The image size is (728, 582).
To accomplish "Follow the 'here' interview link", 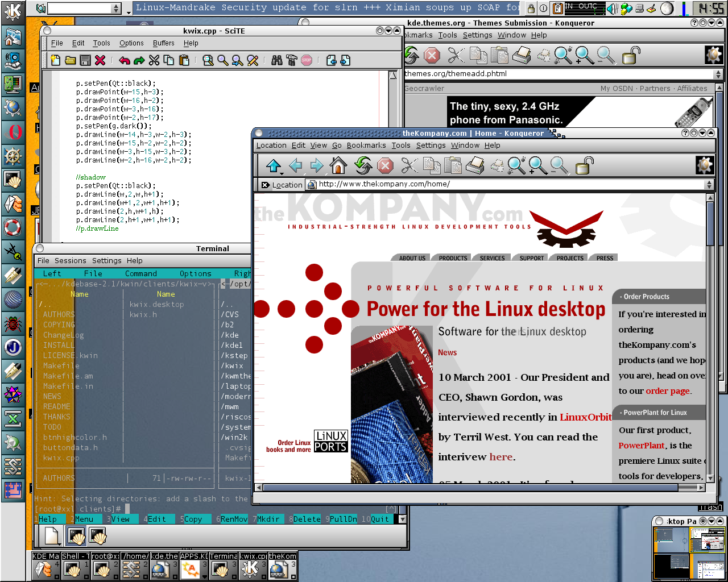I will click(x=501, y=457).
